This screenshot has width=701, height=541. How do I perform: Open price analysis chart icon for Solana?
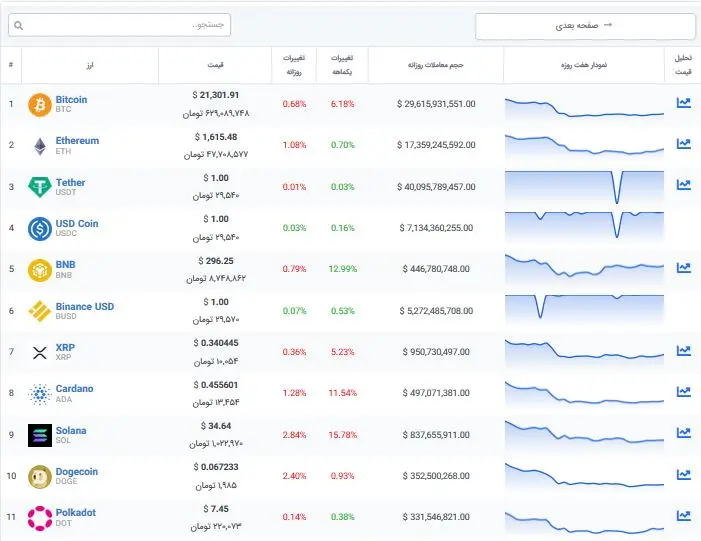coord(684,432)
